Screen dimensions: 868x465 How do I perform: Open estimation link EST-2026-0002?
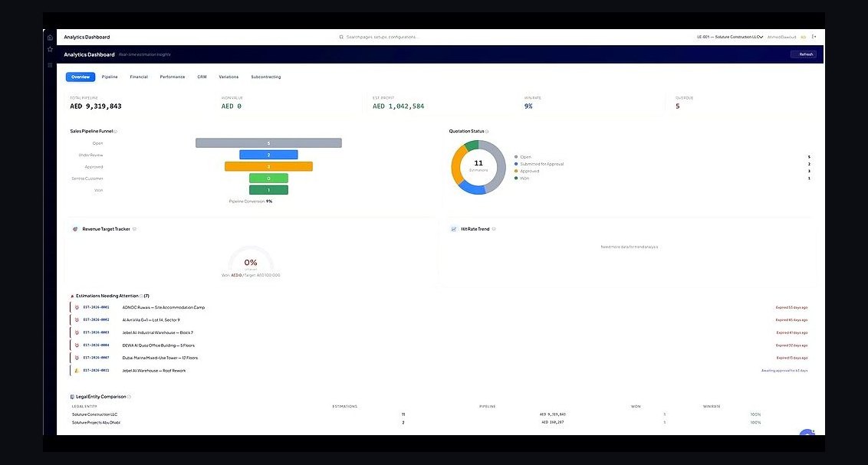pyautogui.click(x=97, y=320)
